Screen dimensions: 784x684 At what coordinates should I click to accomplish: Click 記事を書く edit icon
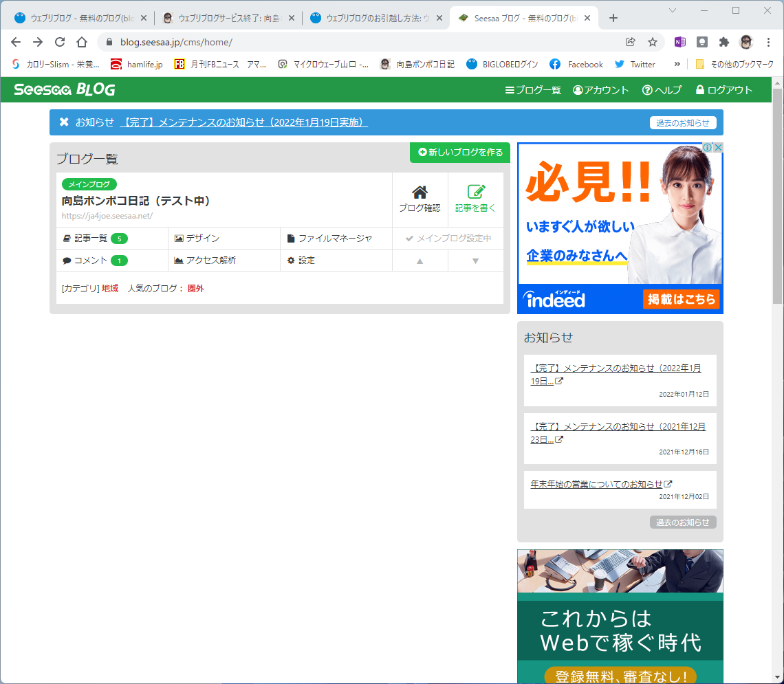[x=475, y=199]
